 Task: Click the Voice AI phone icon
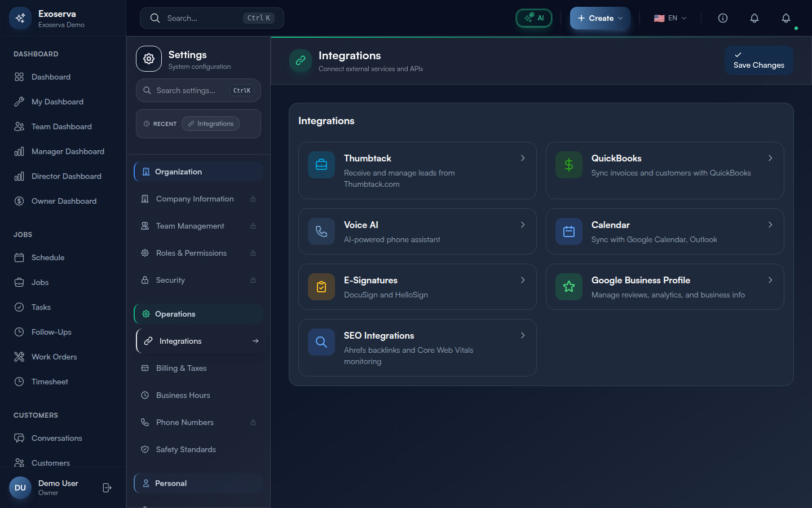321,231
